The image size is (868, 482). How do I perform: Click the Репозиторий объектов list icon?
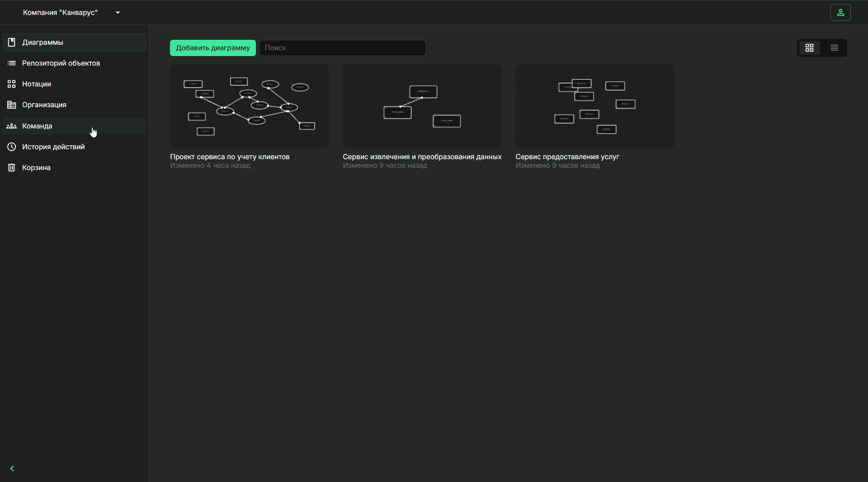coord(12,63)
